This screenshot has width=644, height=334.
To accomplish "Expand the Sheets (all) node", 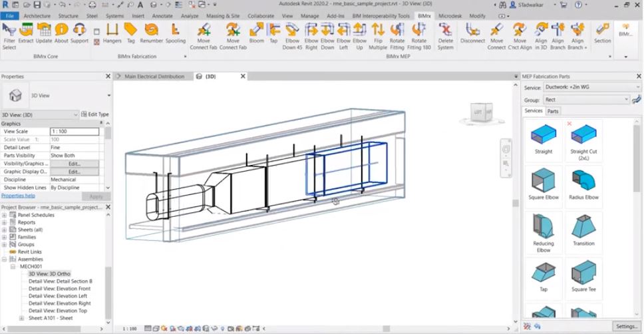I will point(4,230).
